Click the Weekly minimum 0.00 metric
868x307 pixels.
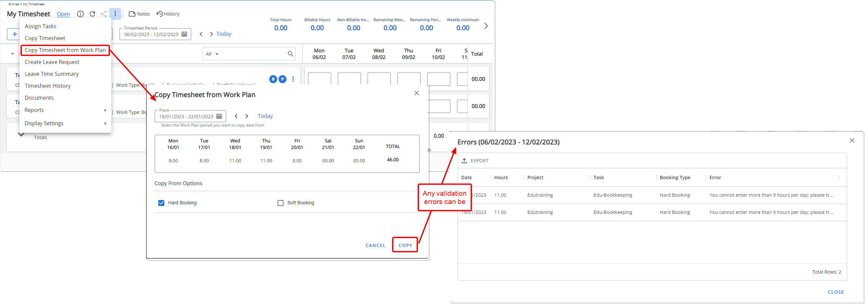(463, 28)
